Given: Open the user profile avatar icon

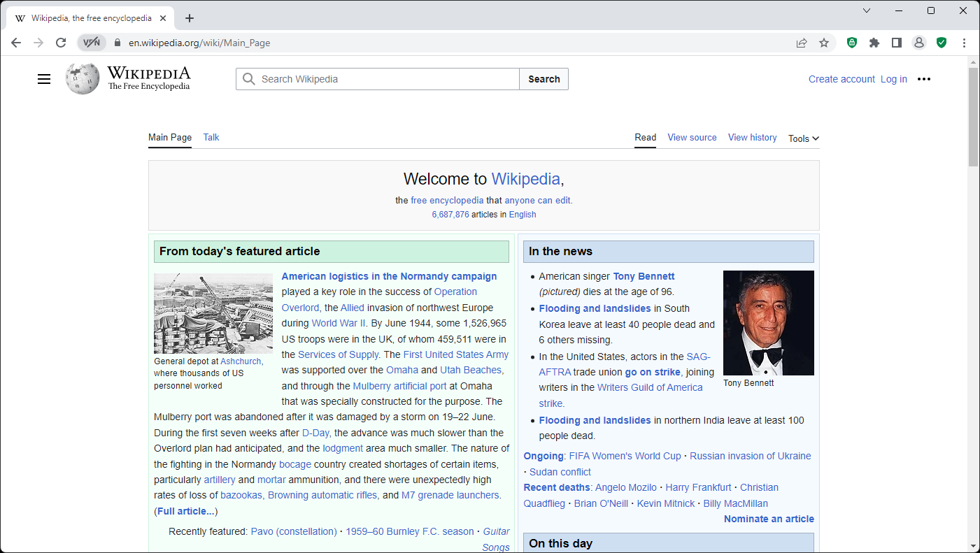Looking at the screenshot, I should point(919,43).
